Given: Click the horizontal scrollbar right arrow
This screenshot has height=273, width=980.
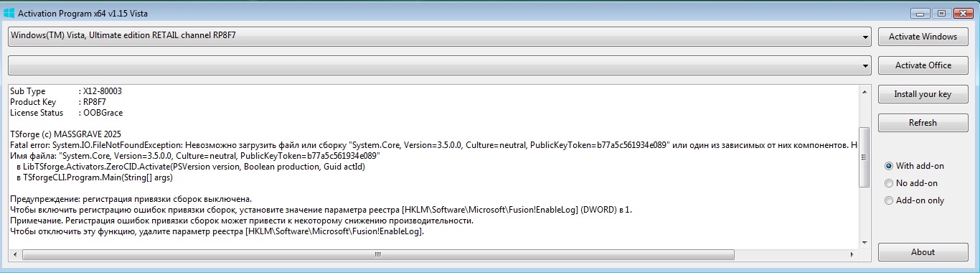Looking at the screenshot, I should point(852,255).
